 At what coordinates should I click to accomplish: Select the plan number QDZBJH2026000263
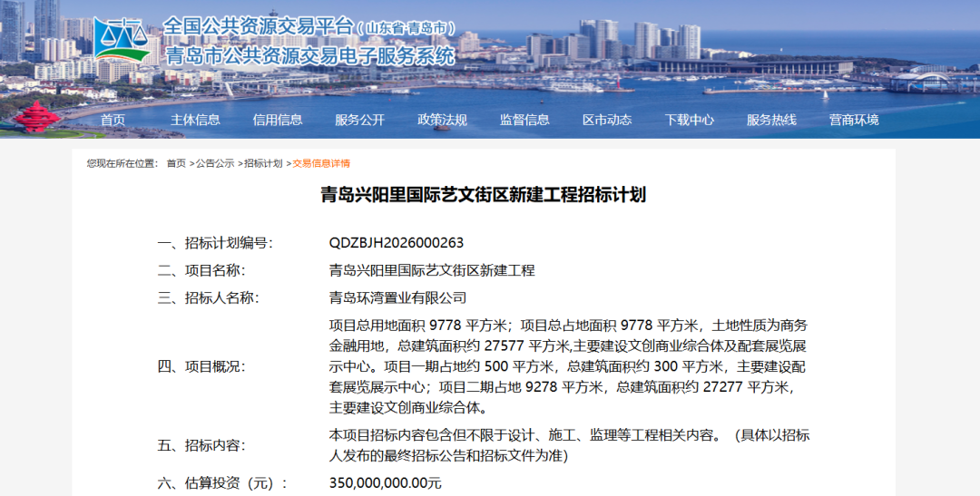tap(397, 243)
